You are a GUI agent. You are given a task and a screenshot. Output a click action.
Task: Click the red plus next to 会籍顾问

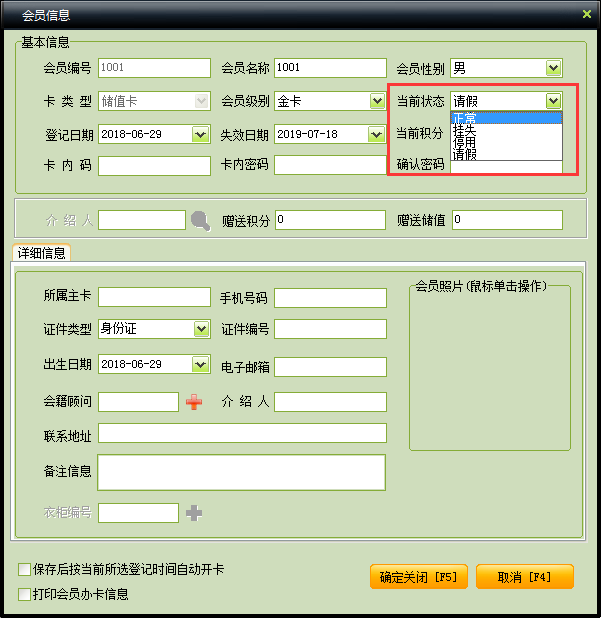click(194, 402)
